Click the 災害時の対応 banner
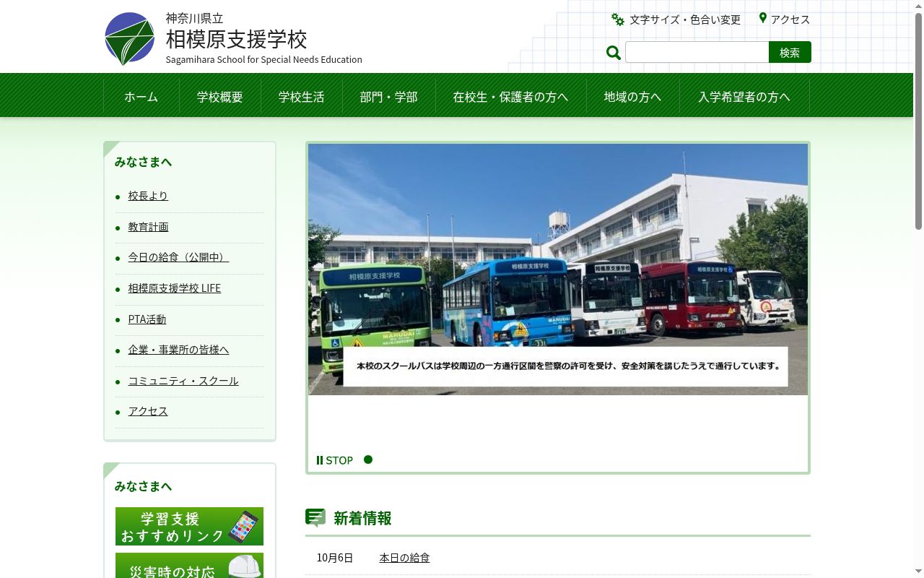 (189, 566)
